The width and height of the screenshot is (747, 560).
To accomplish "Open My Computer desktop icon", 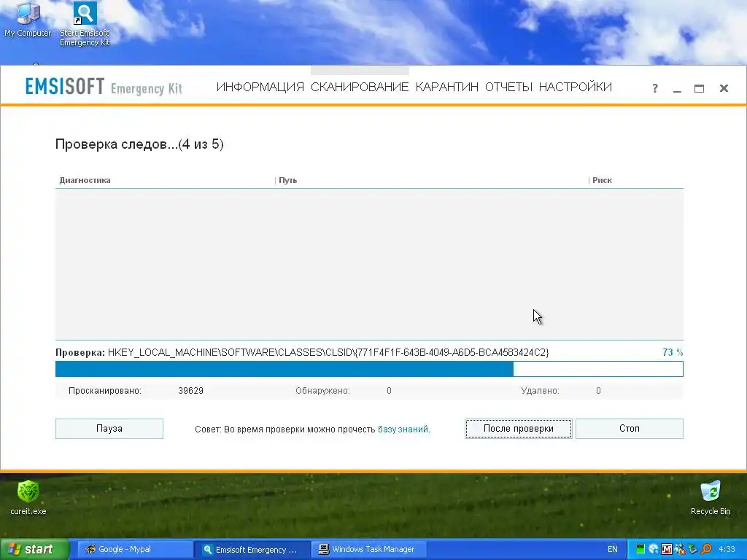I will (x=28, y=20).
